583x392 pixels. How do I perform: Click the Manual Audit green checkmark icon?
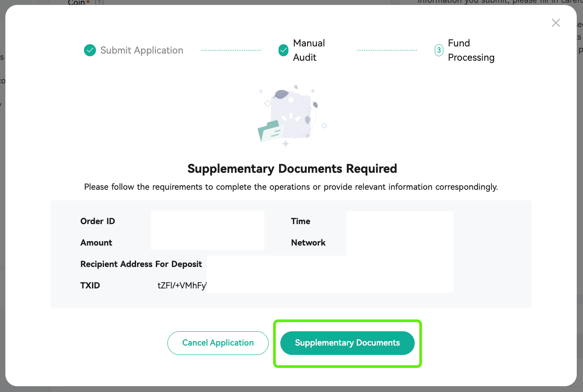pyautogui.click(x=283, y=50)
